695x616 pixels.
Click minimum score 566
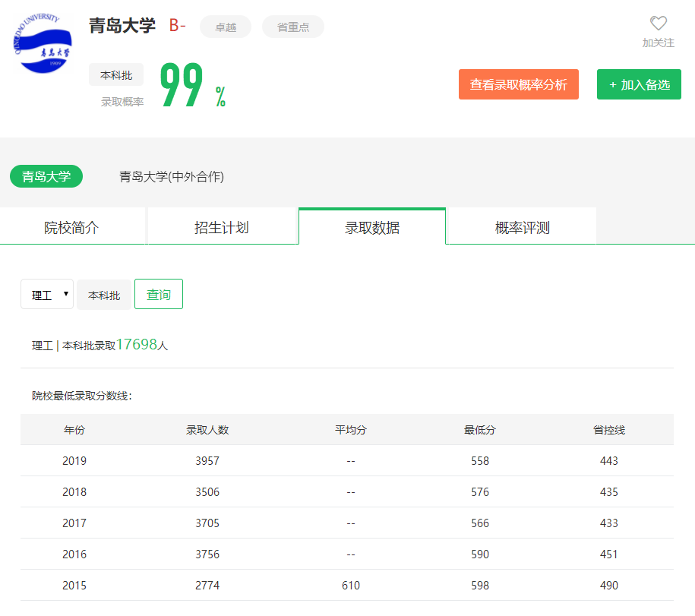point(480,523)
